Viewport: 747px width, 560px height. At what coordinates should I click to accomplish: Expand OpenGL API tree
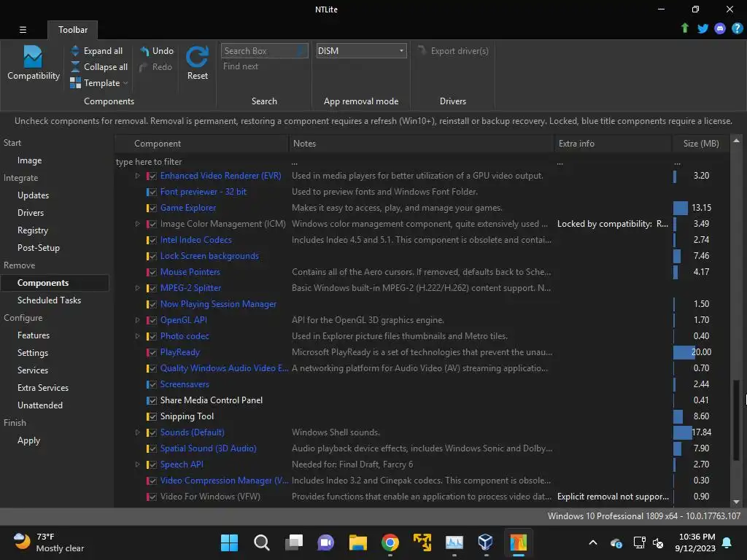[x=137, y=320]
